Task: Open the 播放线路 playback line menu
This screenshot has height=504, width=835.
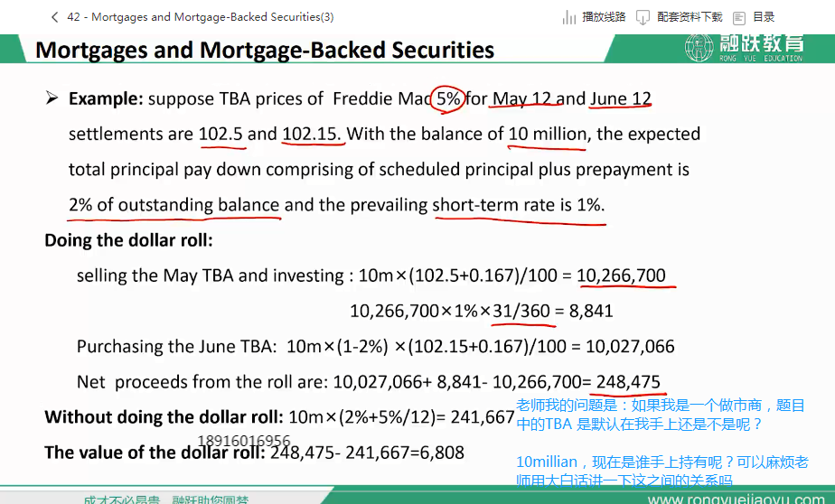Action: 604,17
